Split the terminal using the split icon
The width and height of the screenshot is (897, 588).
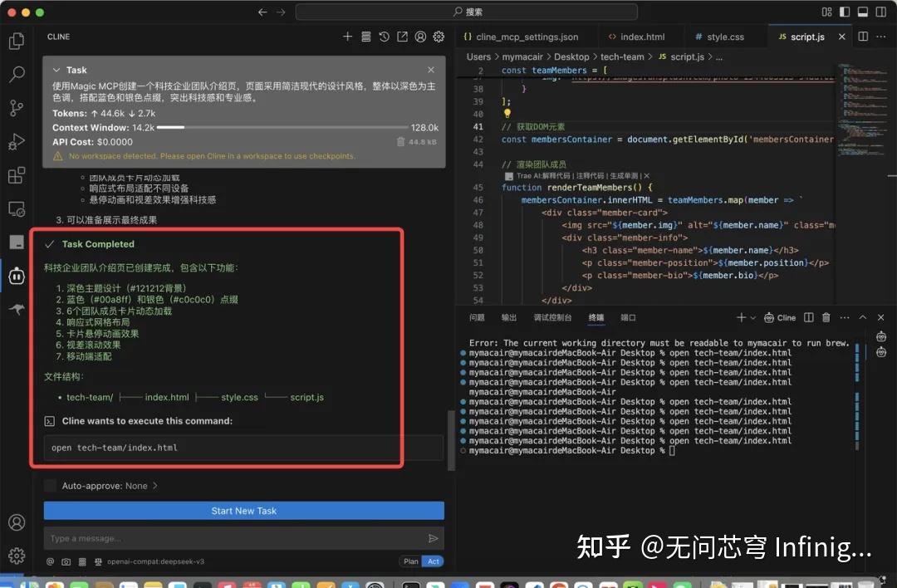[808, 317]
